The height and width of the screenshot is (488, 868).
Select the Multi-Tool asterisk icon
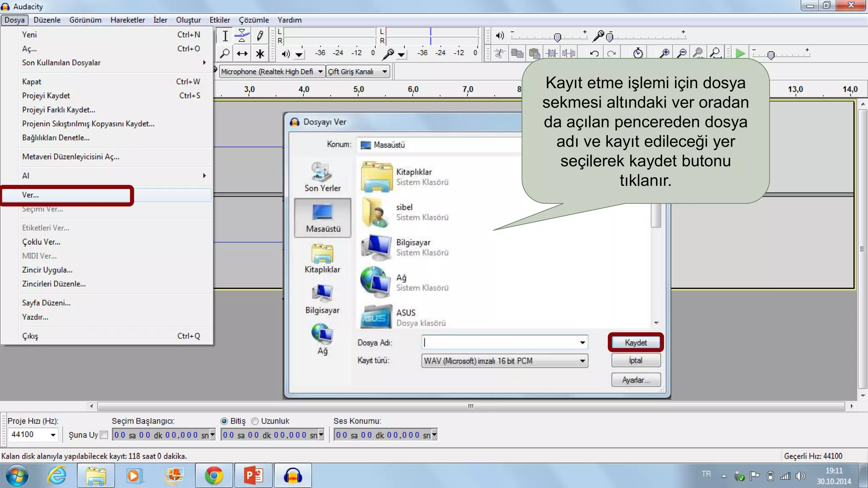(259, 53)
